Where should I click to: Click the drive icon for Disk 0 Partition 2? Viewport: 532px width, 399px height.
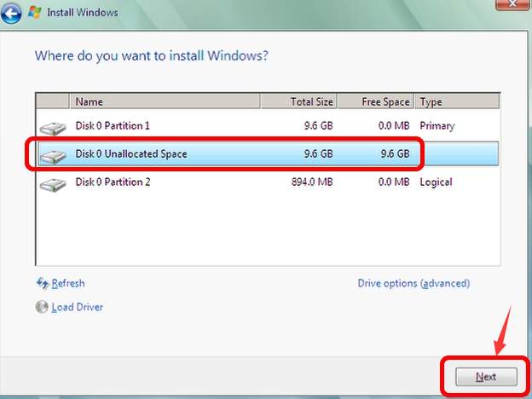(x=53, y=184)
